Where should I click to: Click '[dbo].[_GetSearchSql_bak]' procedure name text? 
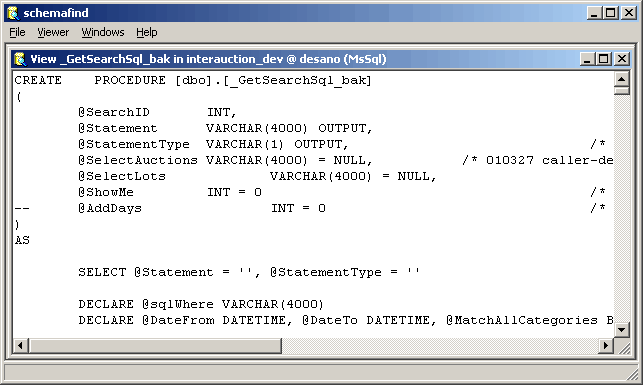pos(273,80)
